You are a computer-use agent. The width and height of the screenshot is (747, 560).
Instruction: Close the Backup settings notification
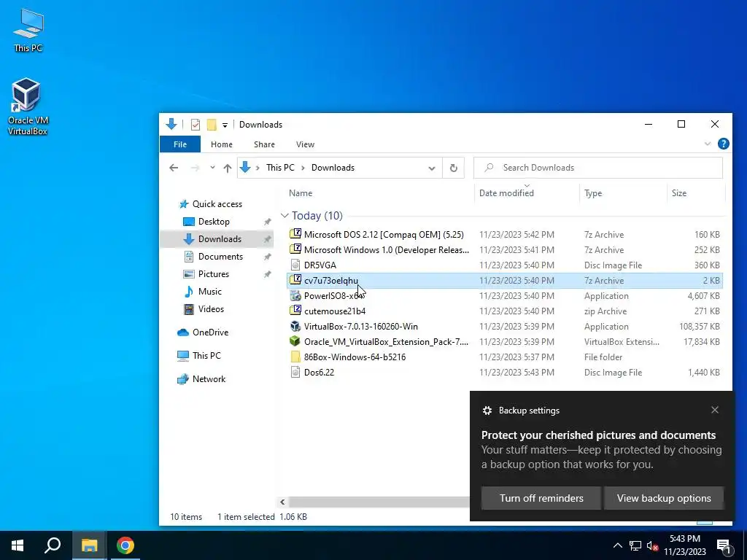715,410
